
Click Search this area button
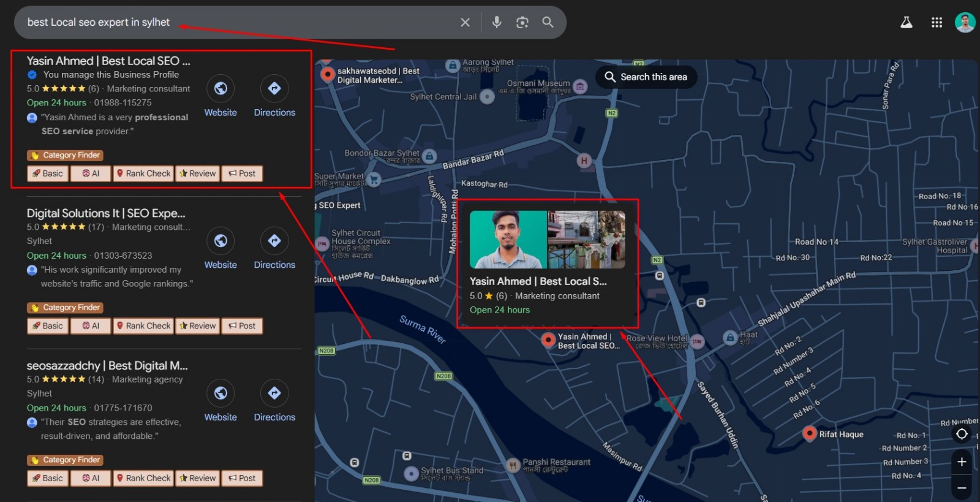(646, 77)
